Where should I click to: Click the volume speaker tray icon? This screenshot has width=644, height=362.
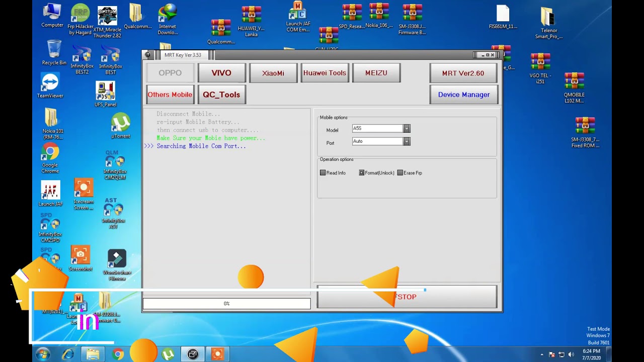click(571, 354)
